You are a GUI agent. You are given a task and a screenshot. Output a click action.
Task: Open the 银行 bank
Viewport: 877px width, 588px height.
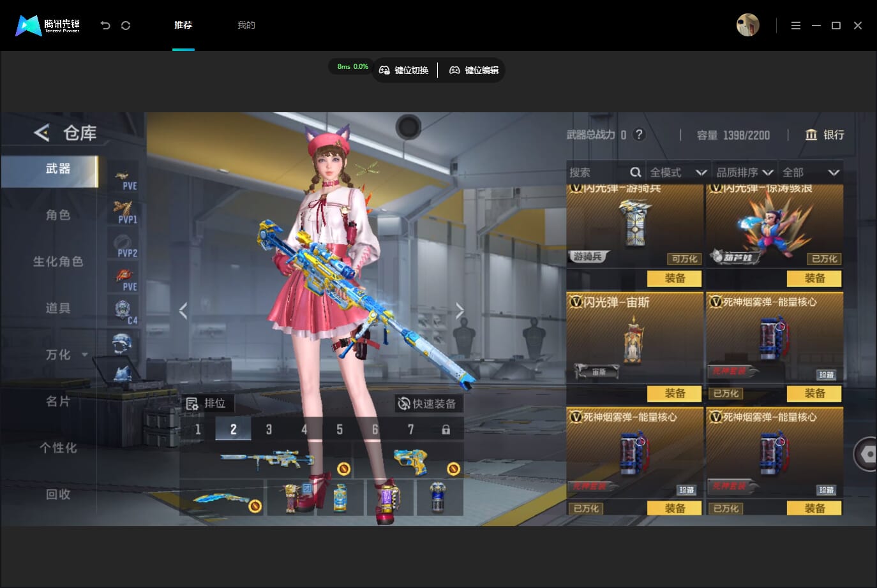(x=825, y=135)
